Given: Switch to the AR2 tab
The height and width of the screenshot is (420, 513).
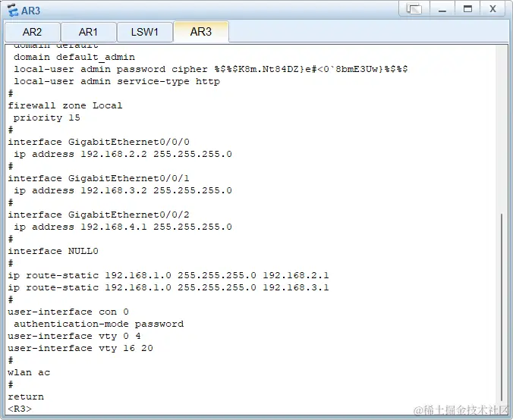Looking at the screenshot, I should (x=32, y=32).
